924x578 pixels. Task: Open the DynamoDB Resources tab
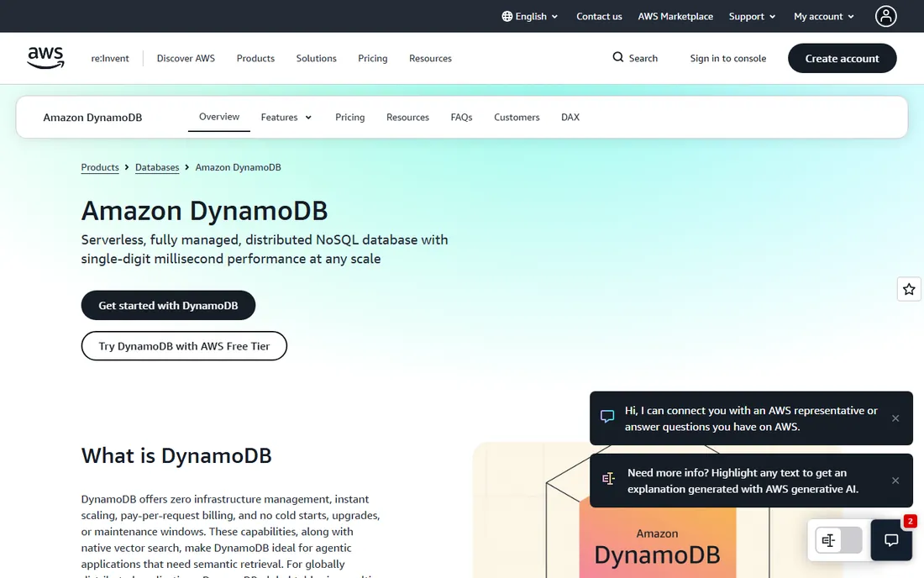point(407,118)
